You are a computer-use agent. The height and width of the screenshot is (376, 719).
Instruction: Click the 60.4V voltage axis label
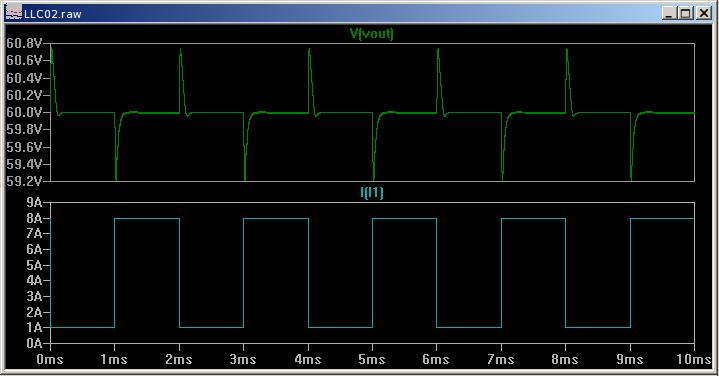24,78
